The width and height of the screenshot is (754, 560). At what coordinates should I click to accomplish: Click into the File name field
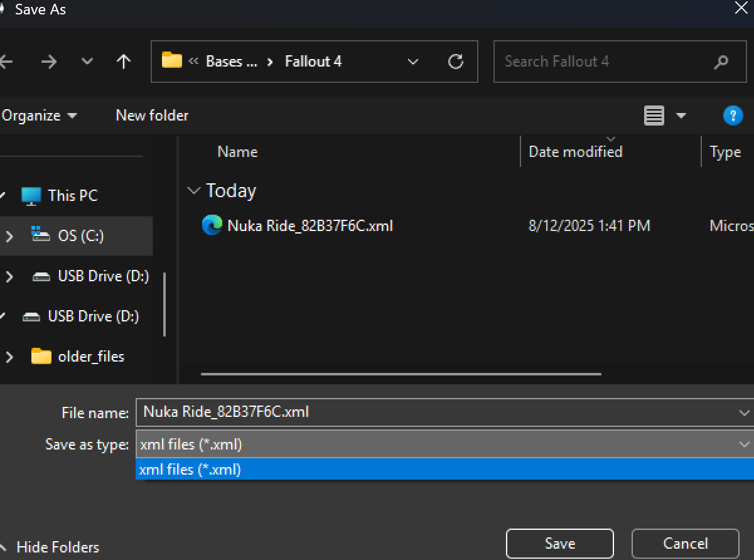point(433,412)
